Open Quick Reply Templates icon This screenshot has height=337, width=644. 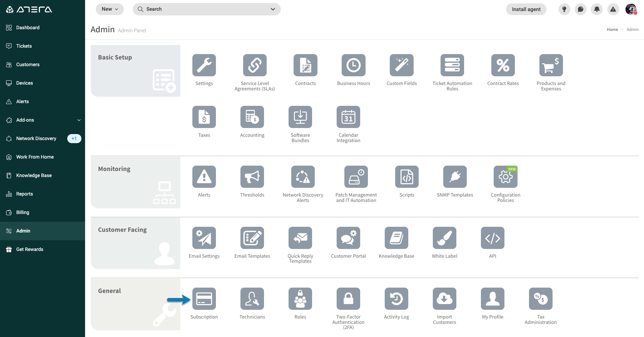coord(300,238)
